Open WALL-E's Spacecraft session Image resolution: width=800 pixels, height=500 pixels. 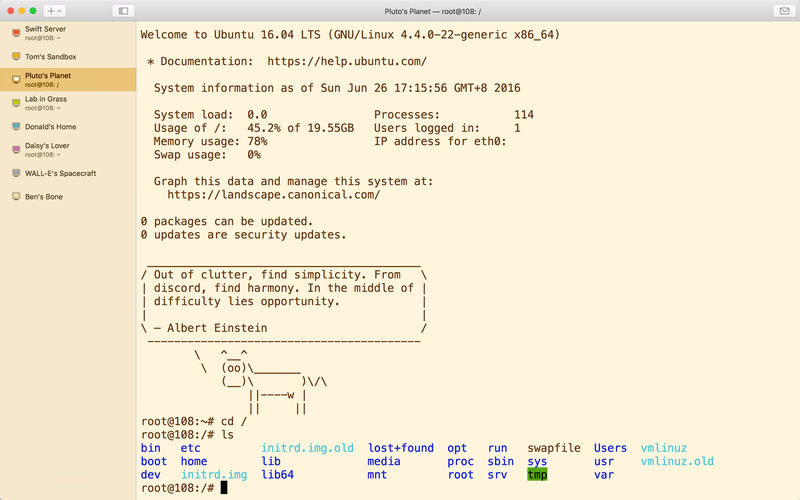pyautogui.click(x=68, y=173)
